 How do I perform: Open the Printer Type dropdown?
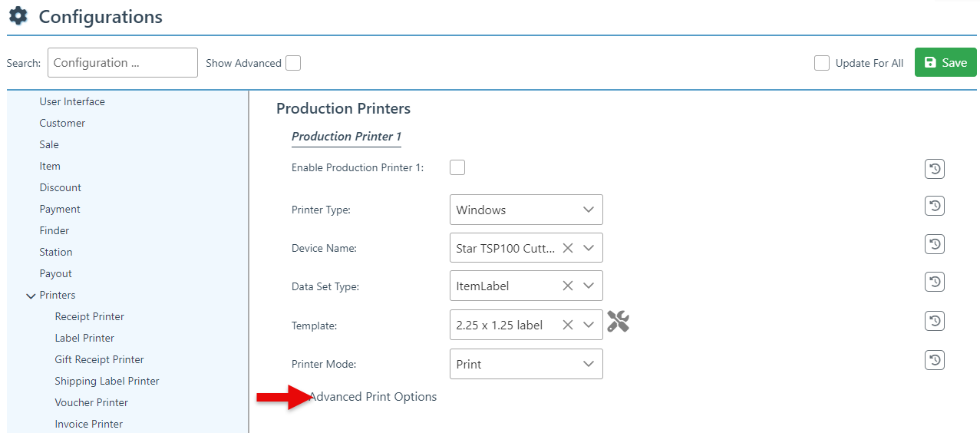tap(526, 210)
